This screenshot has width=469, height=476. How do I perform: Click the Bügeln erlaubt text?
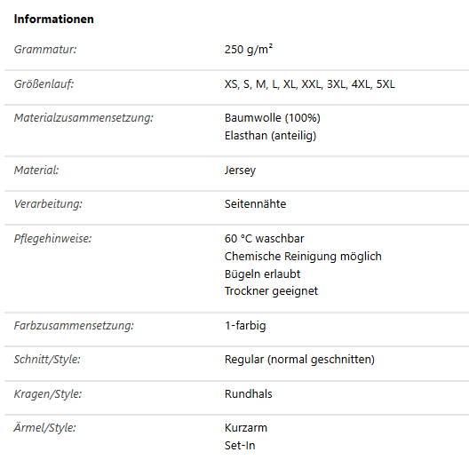pos(262,274)
